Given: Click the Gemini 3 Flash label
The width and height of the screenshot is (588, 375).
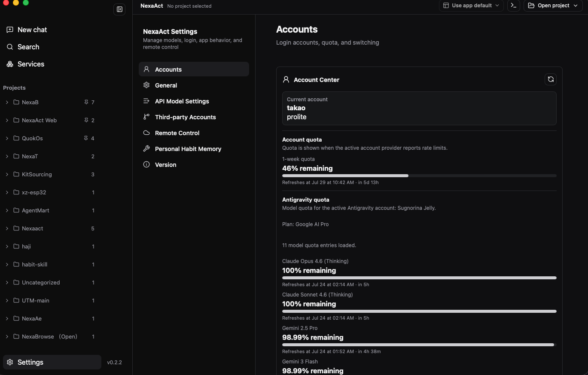Looking at the screenshot, I should pyautogui.click(x=300, y=361).
